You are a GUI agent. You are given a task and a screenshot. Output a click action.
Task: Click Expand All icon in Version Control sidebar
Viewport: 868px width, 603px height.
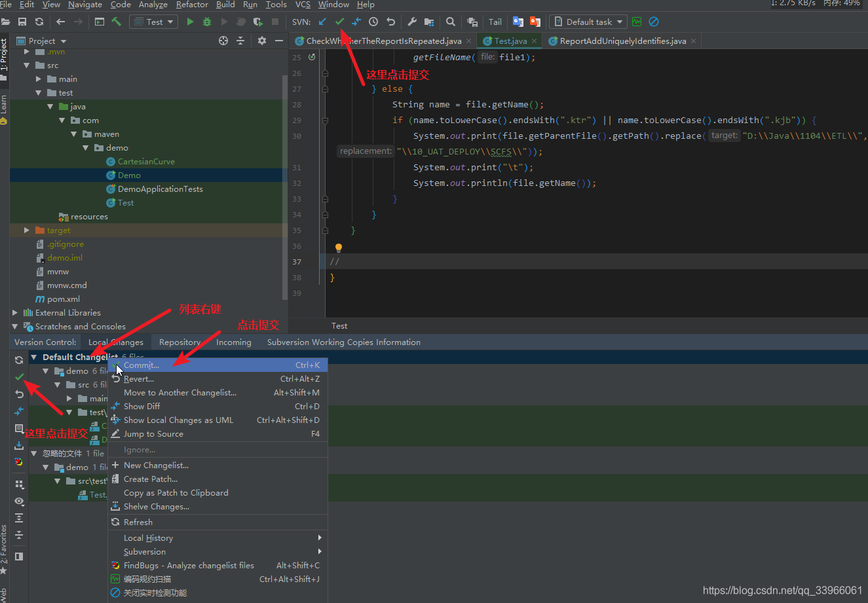click(x=19, y=519)
